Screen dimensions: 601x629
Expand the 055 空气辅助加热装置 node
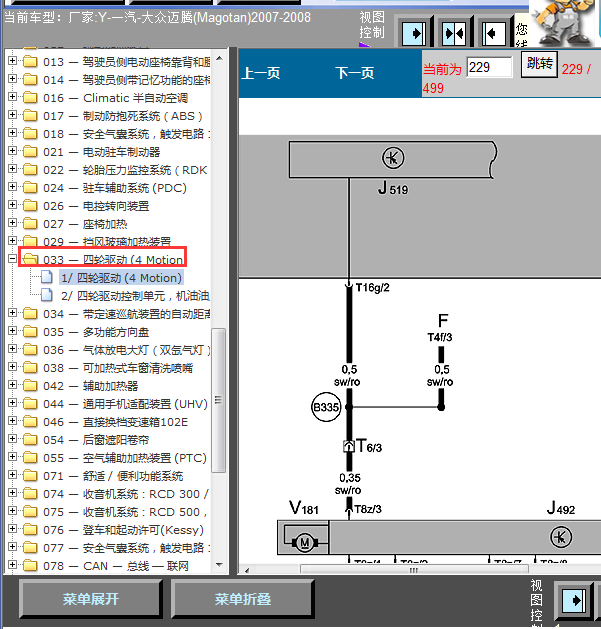[x=12, y=457]
